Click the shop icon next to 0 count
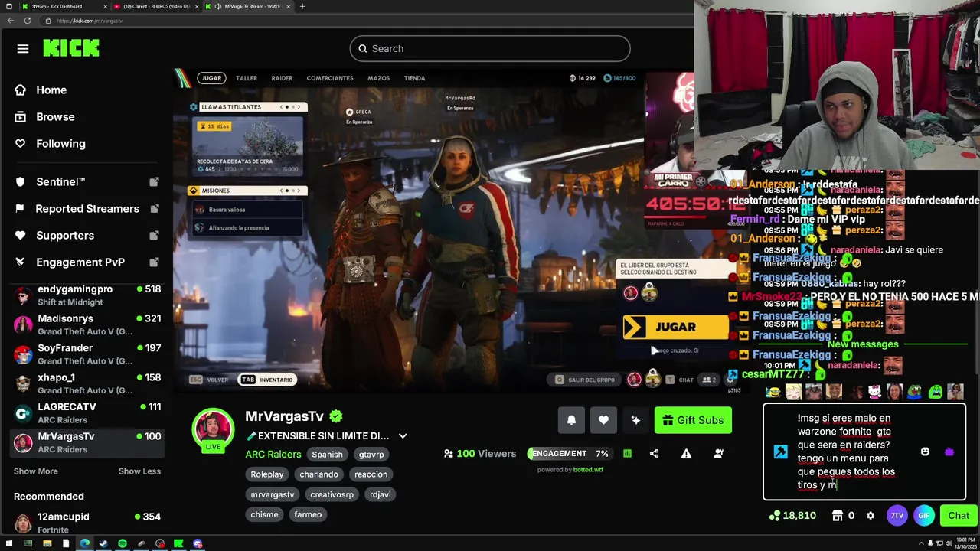The width and height of the screenshot is (980, 551). click(838, 516)
